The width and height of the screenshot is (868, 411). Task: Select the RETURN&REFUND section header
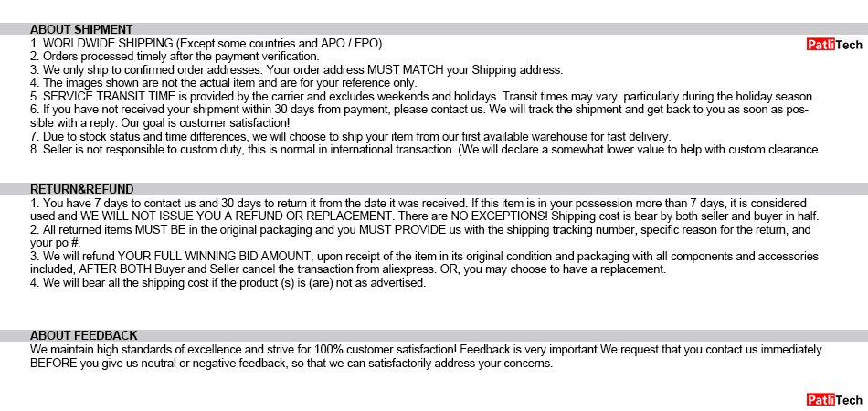tap(82, 189)
